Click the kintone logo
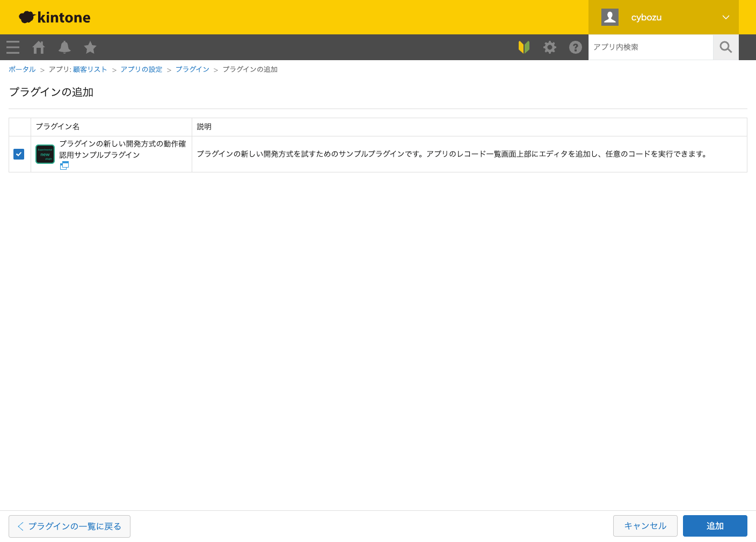This screenshot has height=542, width=756. (x=55, y=17)
